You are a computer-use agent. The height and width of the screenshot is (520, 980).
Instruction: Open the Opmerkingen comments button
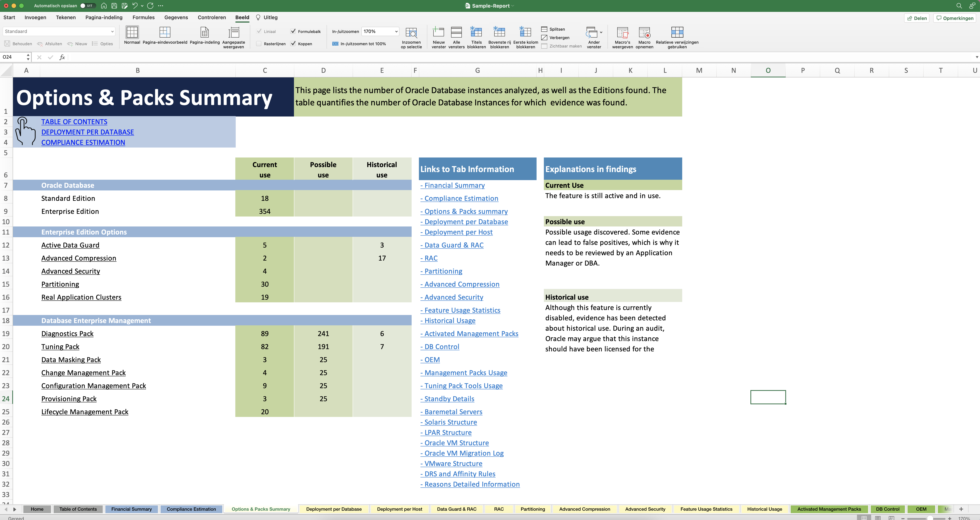pyautogui.click(x=955, y=18)
